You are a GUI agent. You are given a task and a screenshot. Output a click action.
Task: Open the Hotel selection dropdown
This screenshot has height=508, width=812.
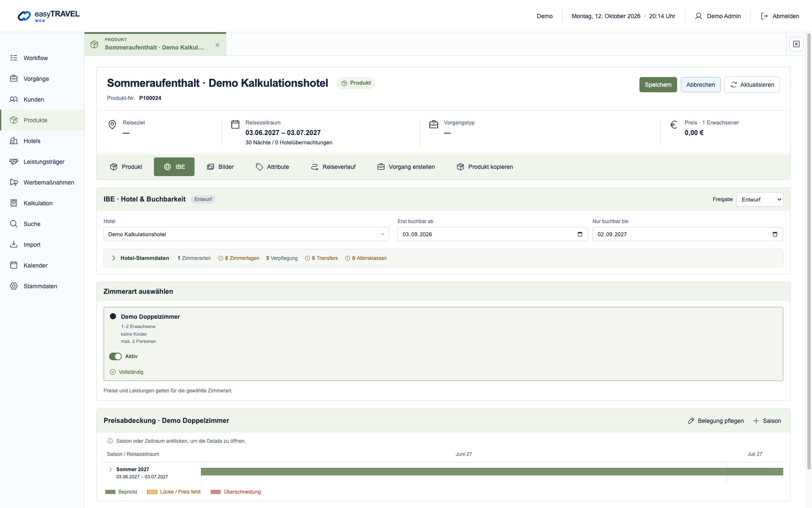pyautogui.click(x=246, y=234)
